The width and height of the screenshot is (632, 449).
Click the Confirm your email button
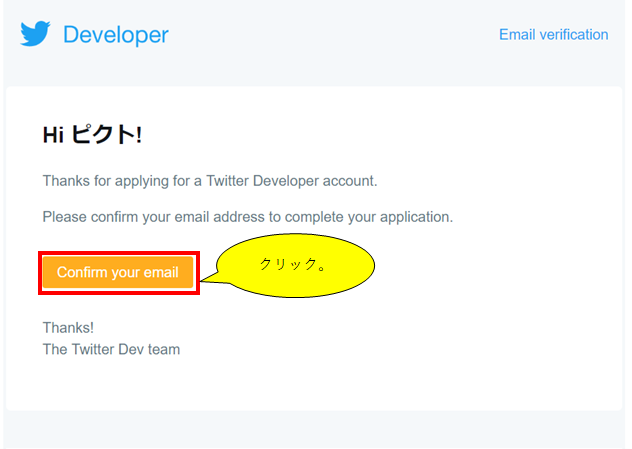(118, 272)
